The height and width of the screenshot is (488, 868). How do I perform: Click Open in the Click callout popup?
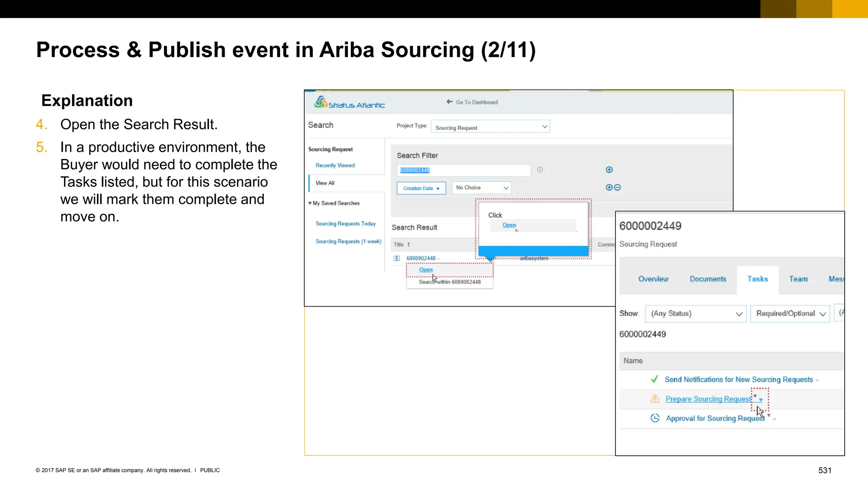point(509,225)
